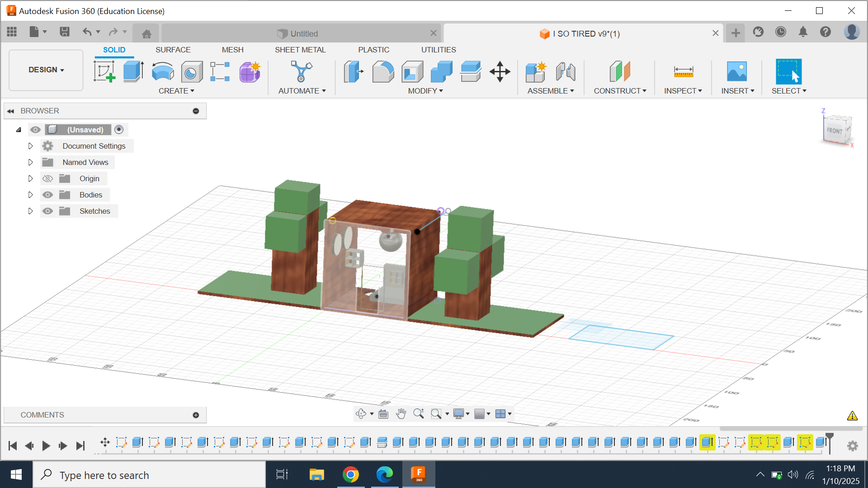Click the Look At icon

click(383, 414)
